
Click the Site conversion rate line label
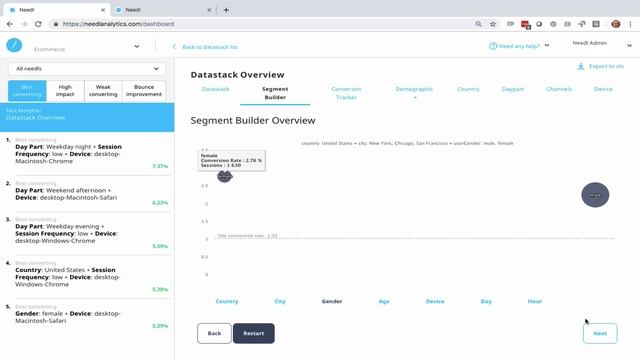click(247, 236)
